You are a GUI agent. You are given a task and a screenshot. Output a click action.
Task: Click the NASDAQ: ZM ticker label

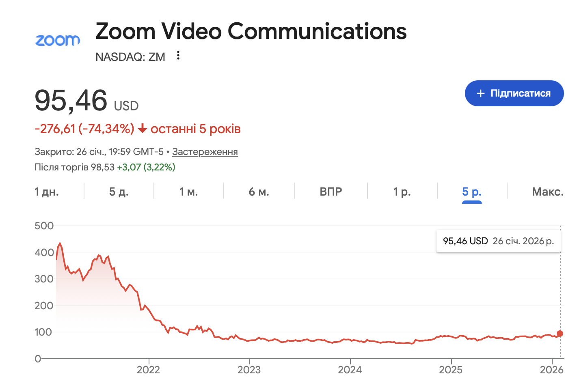point(130,57)
